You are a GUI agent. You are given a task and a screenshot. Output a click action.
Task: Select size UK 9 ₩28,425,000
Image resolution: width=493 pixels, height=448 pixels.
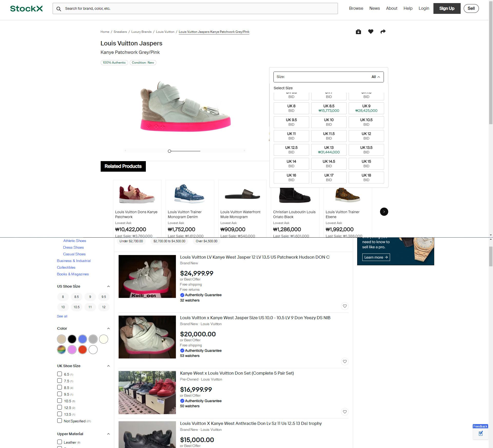tap(366, 108)
